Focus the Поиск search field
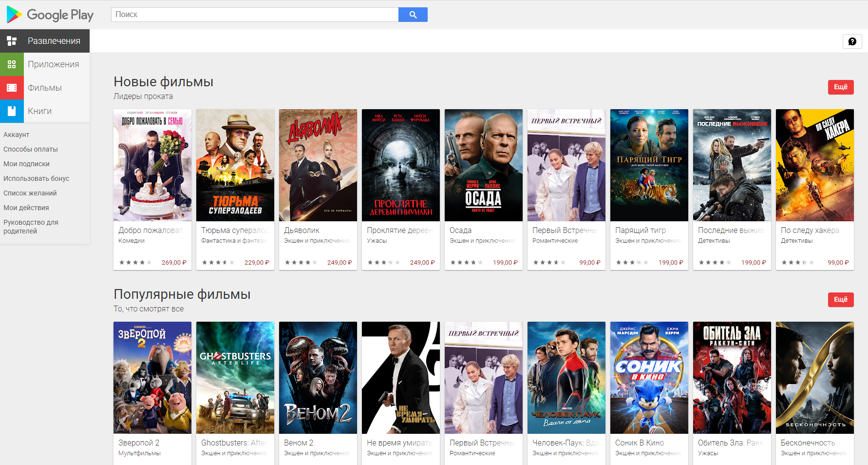Screen dimensions: 868x465 (x=254, y=15)
